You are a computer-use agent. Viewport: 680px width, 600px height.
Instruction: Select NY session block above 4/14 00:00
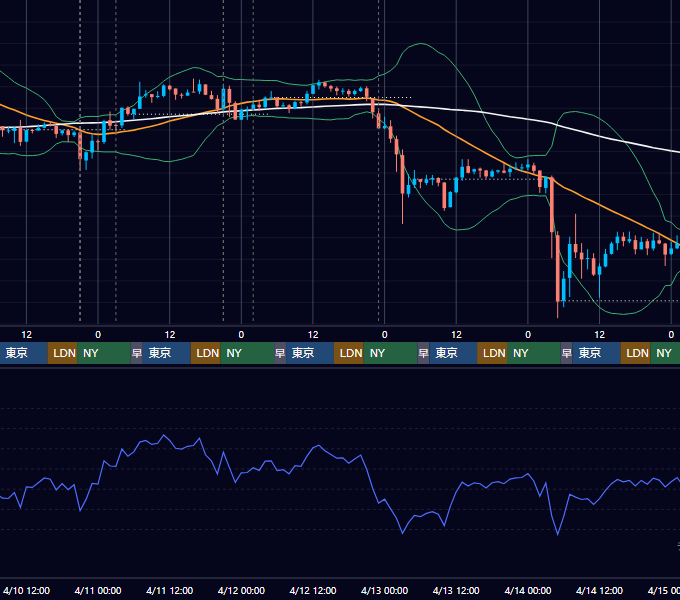tap(533, 353)
